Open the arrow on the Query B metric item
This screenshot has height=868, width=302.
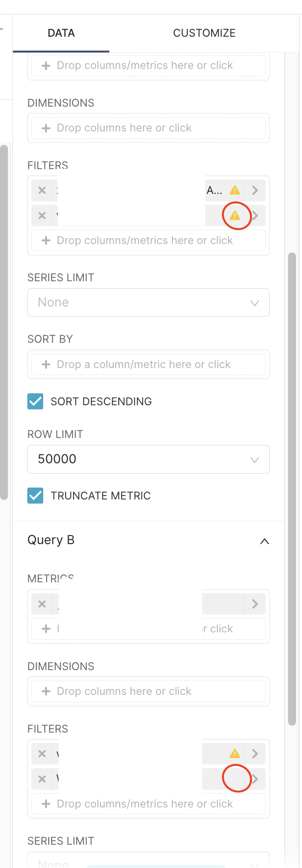tap(255, 604)
